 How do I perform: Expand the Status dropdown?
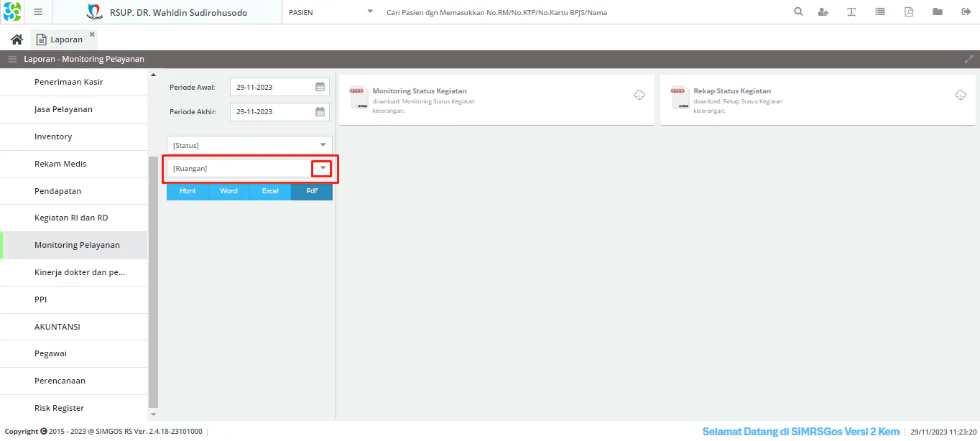pyautogui.click(x=323, y=145)
